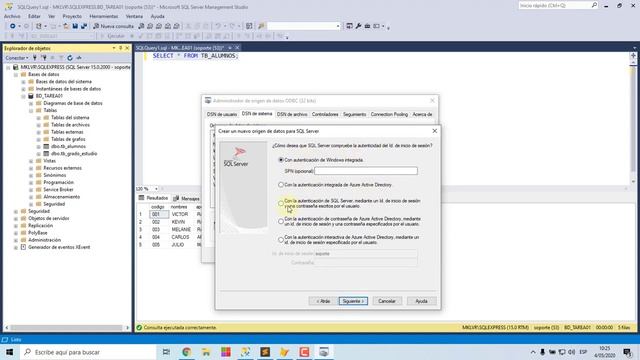
Task: Click the Save file icon in toolbar
Action: [75, 26]
